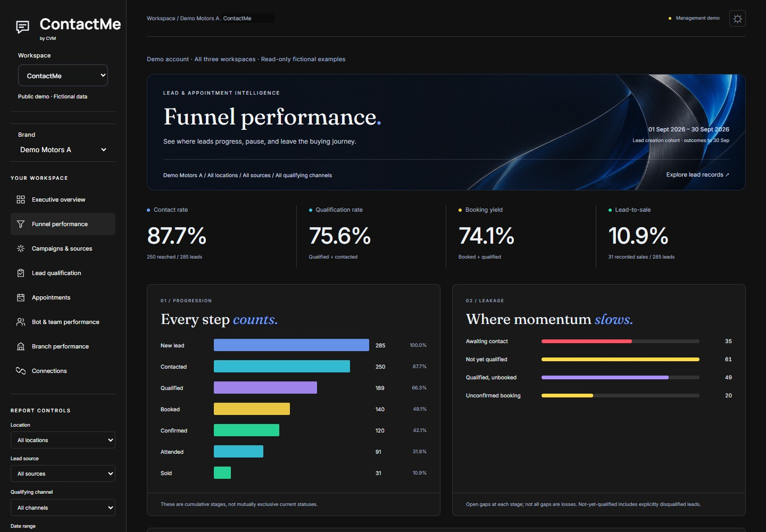
Task: Click the Lead qualification clipboard icon
Action: click(21, 273)
